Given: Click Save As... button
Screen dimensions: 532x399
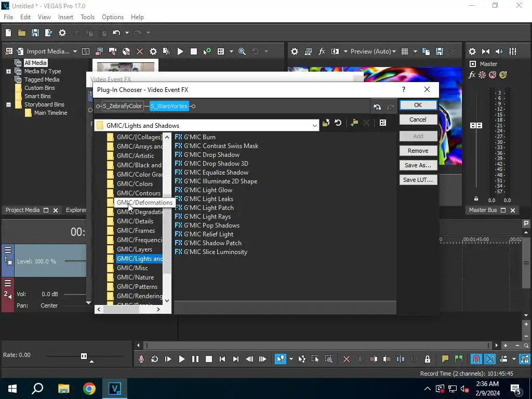Looking at the screenshot, I should click(x=418, y=165).
